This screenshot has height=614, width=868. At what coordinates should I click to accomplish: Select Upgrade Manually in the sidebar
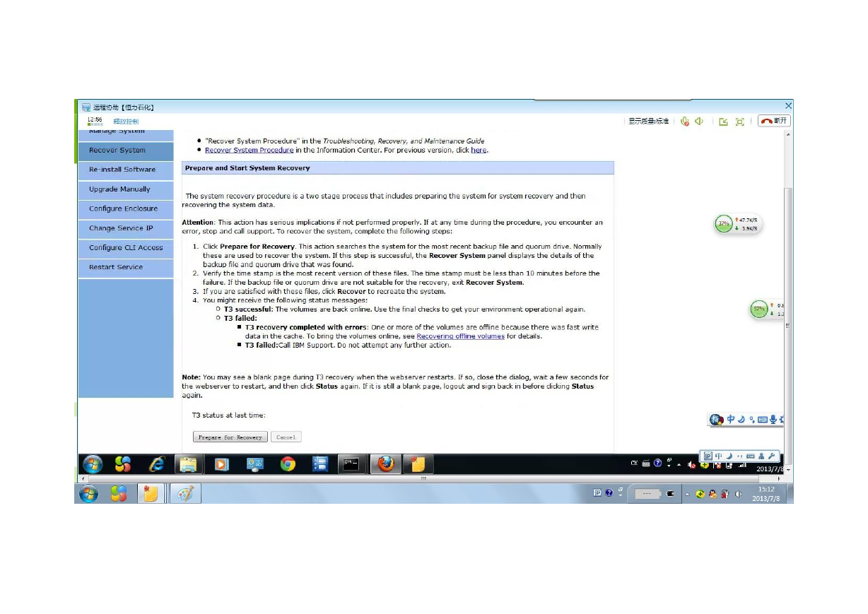point(126,189)
